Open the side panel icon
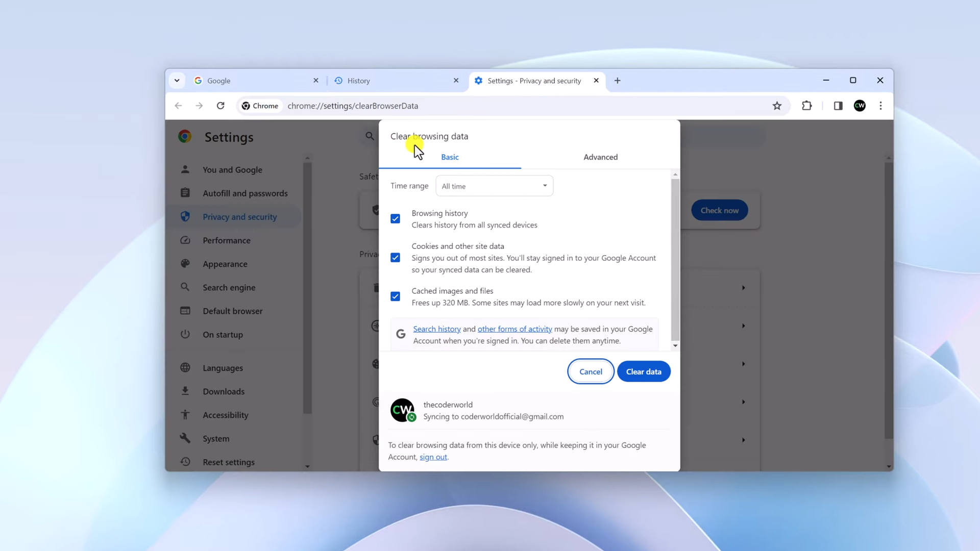 (x=838, y=106)
